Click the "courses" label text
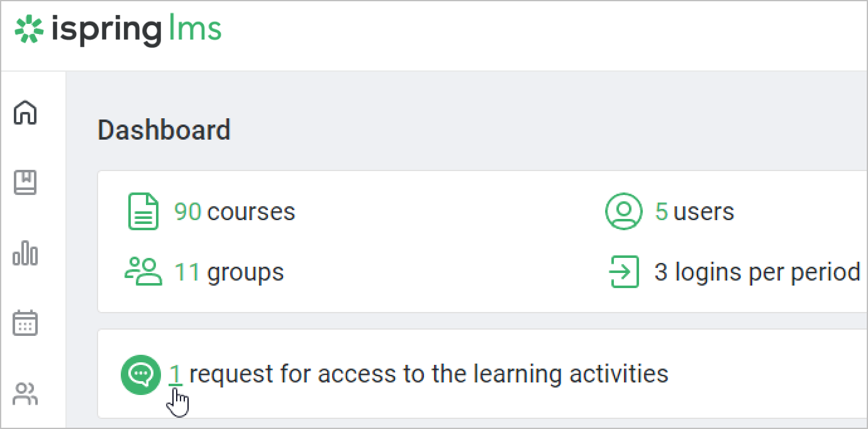868x429 pixels. point(251,212)
